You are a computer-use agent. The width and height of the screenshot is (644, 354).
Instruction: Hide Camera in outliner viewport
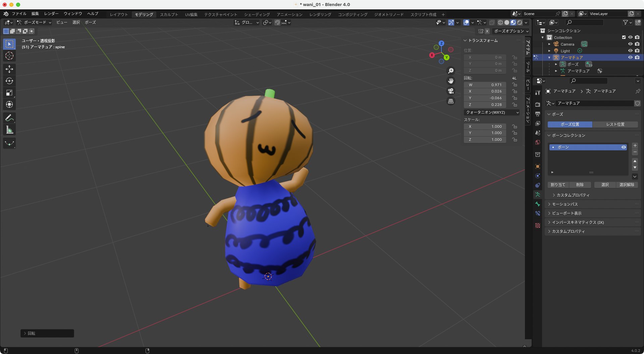[x=630, y=44]
